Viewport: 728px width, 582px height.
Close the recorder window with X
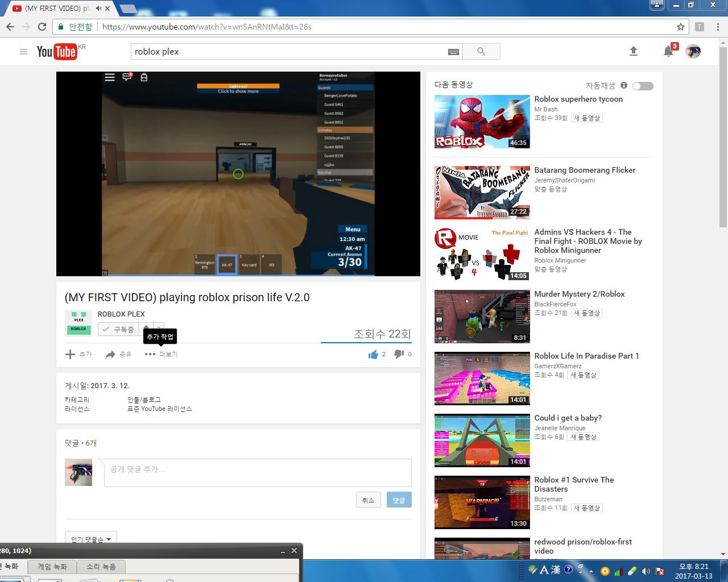pyautogui.click(x=294, y=551)
